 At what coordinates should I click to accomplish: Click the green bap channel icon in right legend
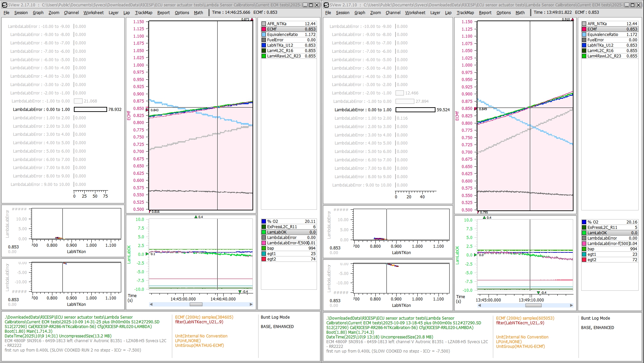pyautogui.click(x=584, y=249)
